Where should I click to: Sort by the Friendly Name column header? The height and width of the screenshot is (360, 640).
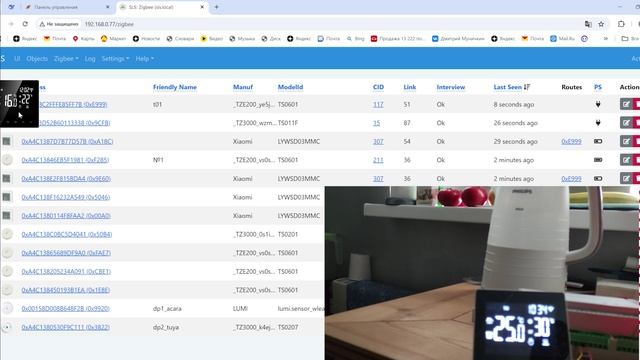[x=175, y=87]
